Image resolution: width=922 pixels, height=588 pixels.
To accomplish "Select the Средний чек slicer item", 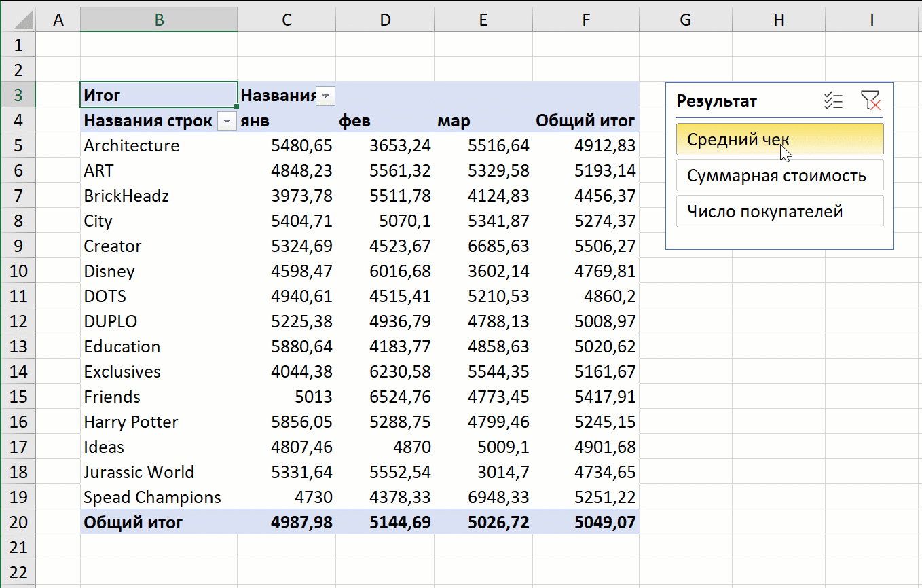I will (780, 139).
